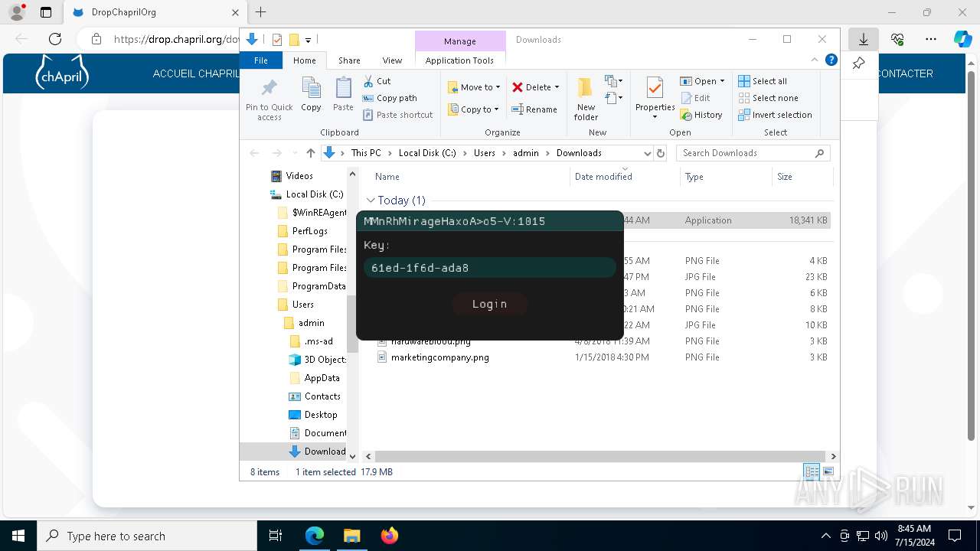Click the Cut scissors command
The image size is (980, 551).
tap(377, 81)
